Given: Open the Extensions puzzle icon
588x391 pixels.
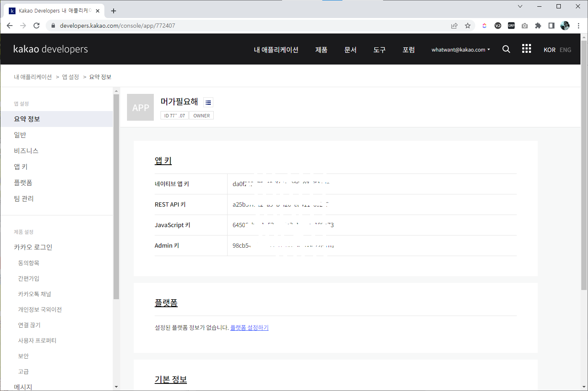Looking at the screenshot, I should pos(538,26).
